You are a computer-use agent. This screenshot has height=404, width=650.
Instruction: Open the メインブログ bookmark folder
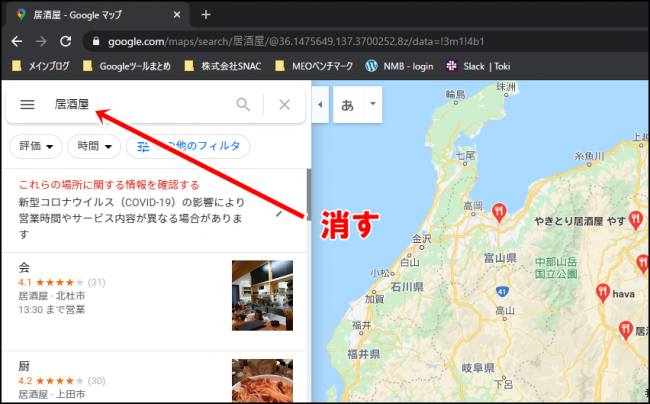tap(41, 66)
